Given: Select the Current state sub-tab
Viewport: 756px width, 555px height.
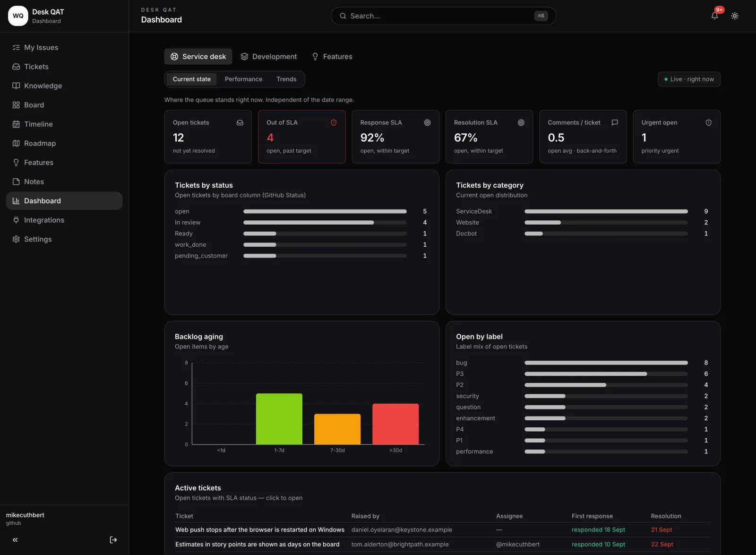Looking at the screenshot, I should point(191,79).
